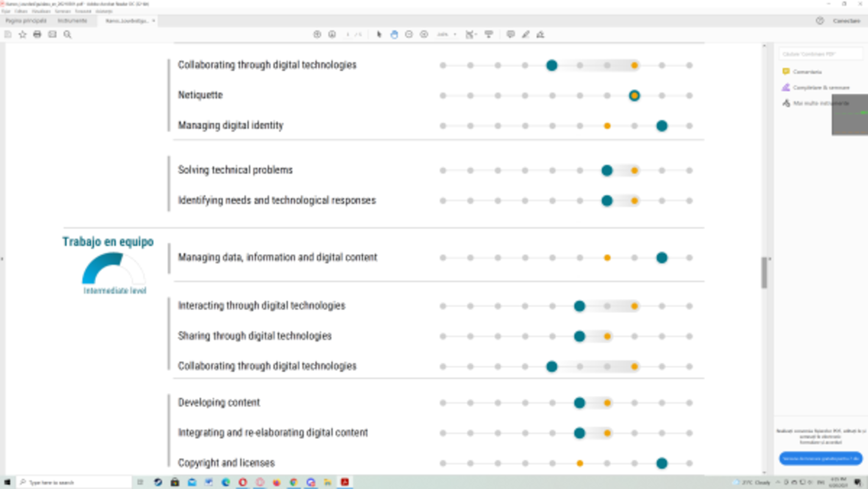Click the print icon in toolbar
The width and height of the screenshot is (868, 489).
pos(37,34)
